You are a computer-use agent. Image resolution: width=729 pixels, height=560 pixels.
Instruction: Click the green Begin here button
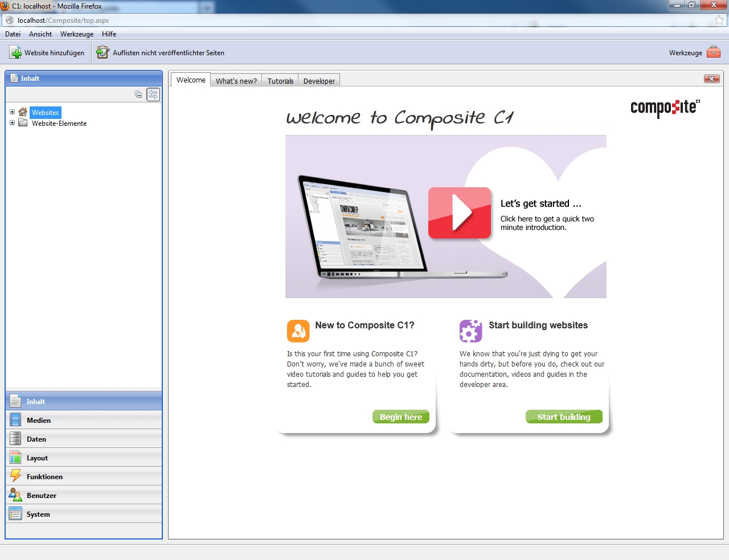click(401, 417)
